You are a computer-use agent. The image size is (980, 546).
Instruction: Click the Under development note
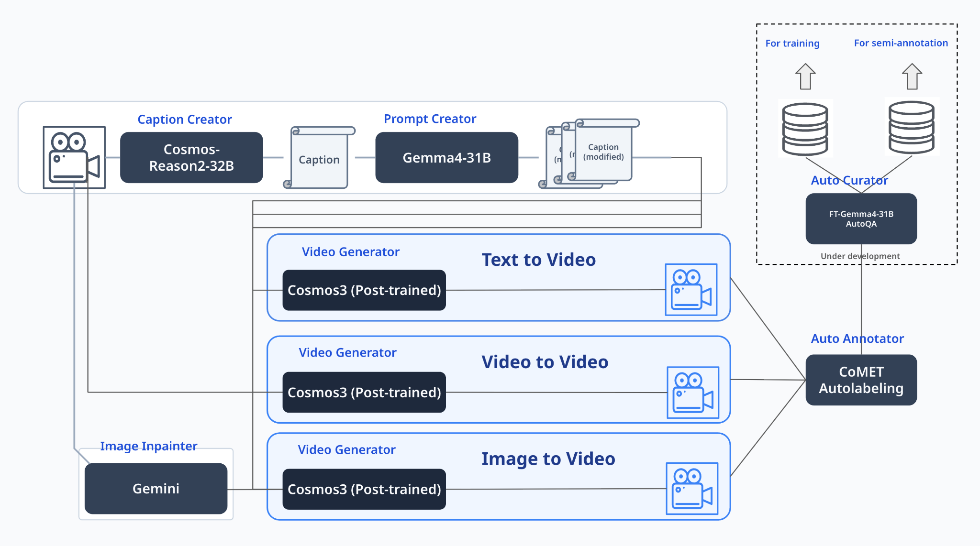(860, 256)
